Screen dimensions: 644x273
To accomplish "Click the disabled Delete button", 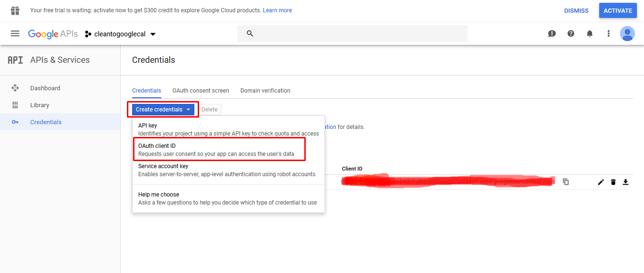I will (209, 110).
